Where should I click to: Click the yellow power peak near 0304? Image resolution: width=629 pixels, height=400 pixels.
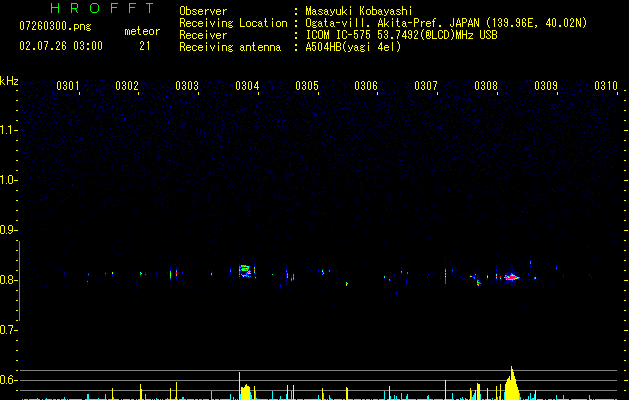click(x=245, y=386)
